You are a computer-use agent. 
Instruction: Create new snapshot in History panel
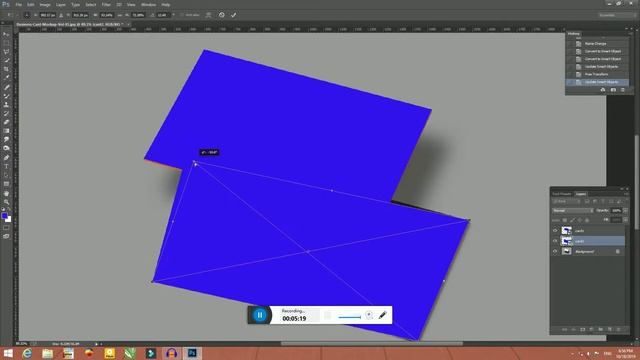click(613, 90)
